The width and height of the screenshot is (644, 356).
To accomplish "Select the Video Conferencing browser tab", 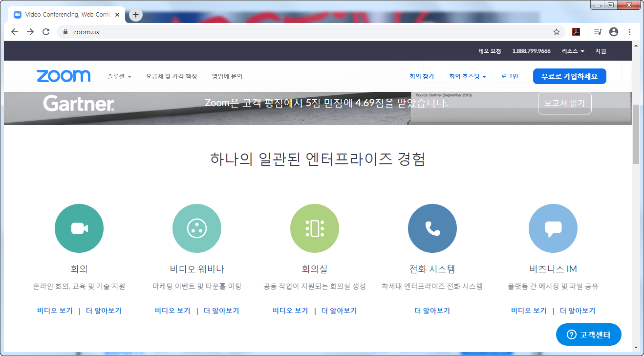I will (67, 15).
